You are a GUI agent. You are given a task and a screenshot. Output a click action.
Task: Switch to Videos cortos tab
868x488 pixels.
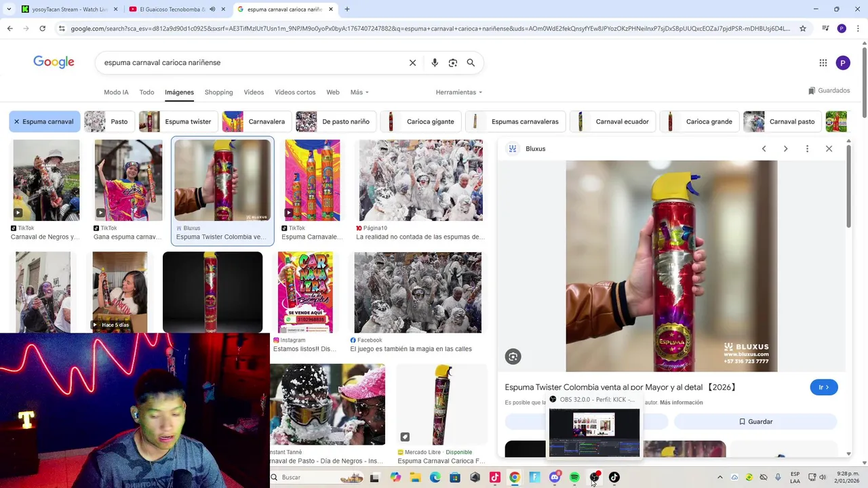pos(295,92)
